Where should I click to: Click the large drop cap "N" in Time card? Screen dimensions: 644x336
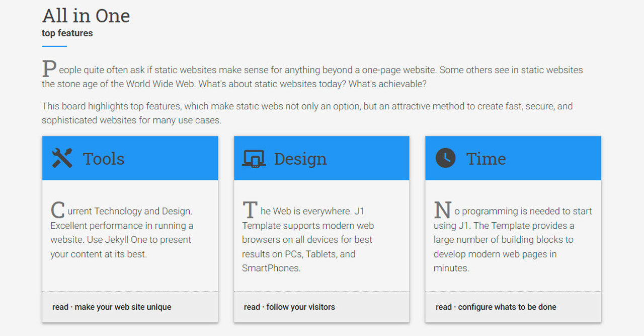pos(442,210)
